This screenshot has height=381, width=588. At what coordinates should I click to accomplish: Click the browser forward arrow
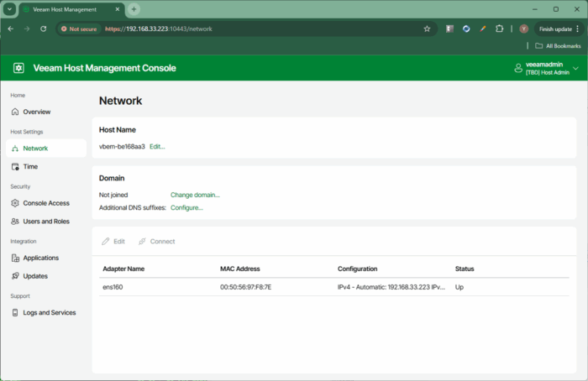[x=27, y=29]
